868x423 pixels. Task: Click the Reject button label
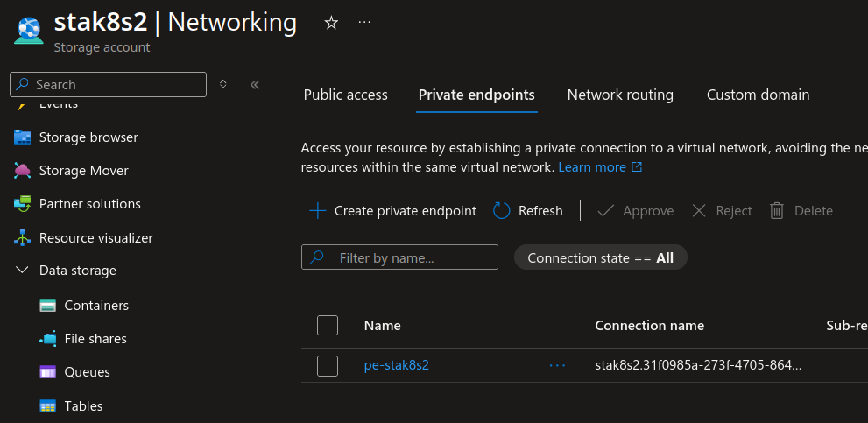(734, 211)
